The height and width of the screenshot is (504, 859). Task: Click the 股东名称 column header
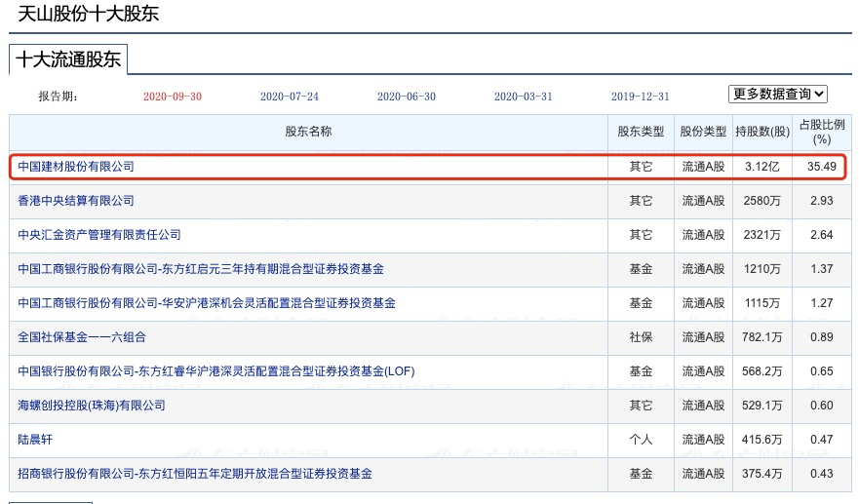pyautogui.click(x=308, y=132)
